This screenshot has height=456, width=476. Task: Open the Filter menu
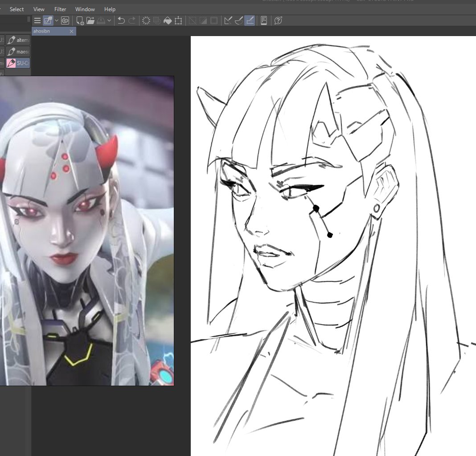pos(60,9)
